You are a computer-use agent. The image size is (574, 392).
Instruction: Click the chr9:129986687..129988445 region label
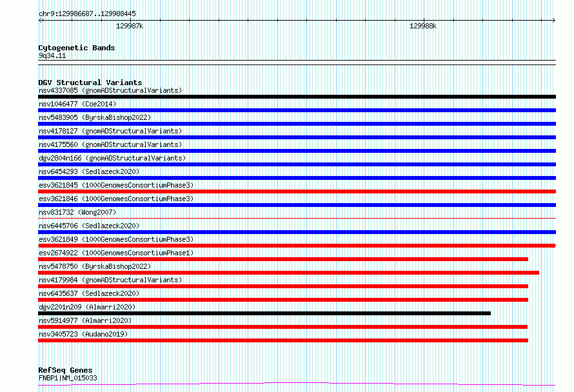tap(87, 14)
